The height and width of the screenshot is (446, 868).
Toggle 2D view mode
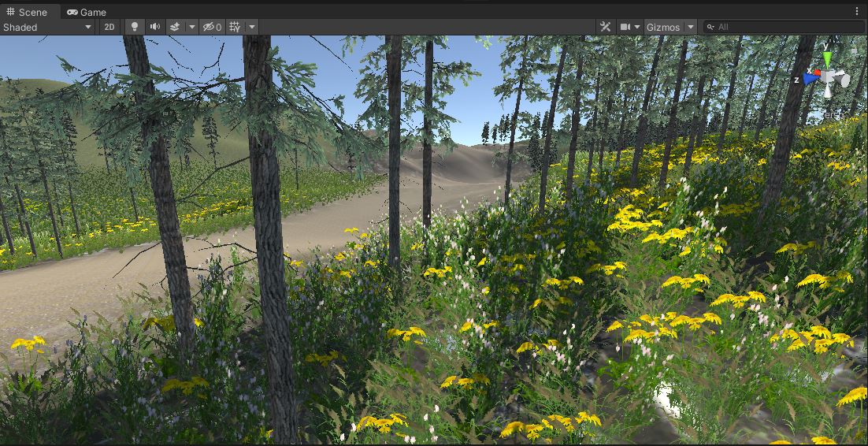click(x=109, y=27)
